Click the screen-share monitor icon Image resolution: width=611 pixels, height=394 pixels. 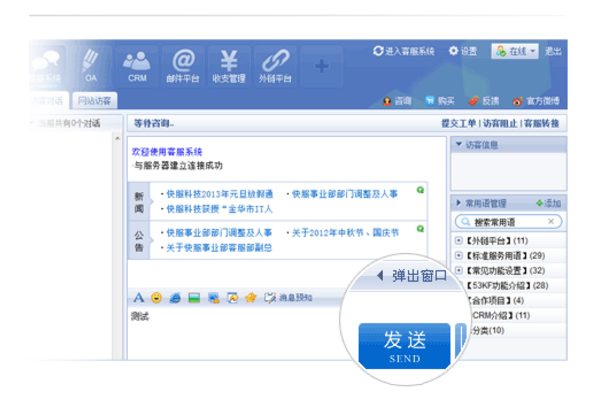(x=213, y=298)
